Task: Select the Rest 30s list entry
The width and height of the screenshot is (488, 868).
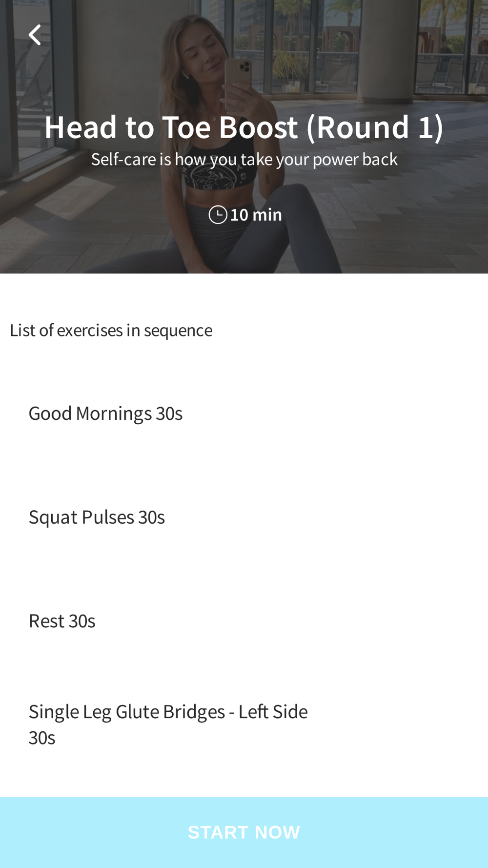Action: tap(62, 621)
